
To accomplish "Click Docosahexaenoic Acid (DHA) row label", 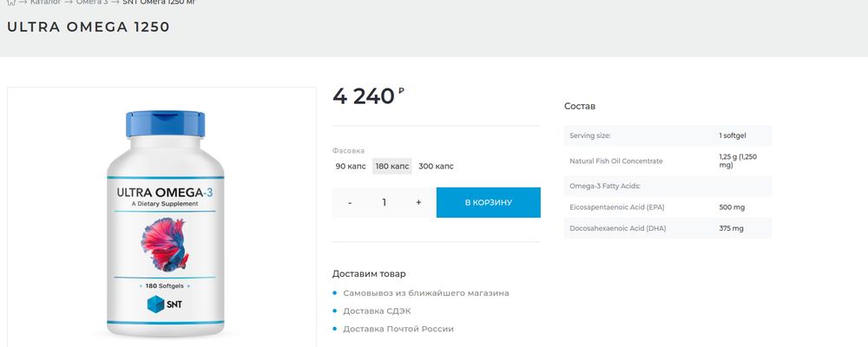I will tap(617, 228).
